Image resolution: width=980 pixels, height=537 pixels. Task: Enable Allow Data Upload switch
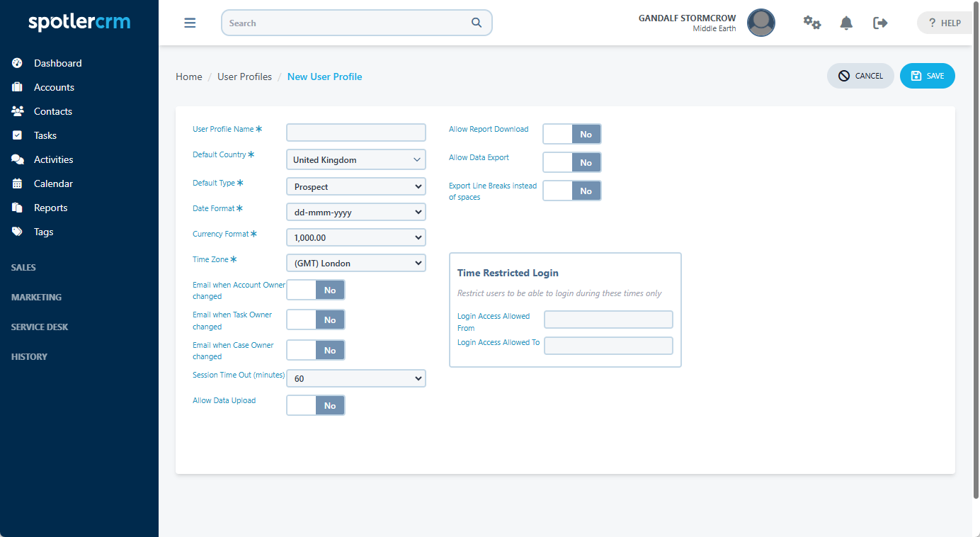click(316, 405)
